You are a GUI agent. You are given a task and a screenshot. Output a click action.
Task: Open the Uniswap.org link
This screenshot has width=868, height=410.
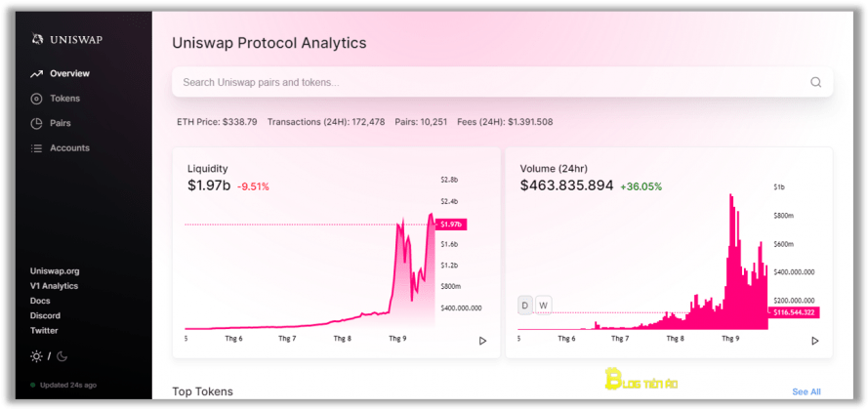click(55, 271)
